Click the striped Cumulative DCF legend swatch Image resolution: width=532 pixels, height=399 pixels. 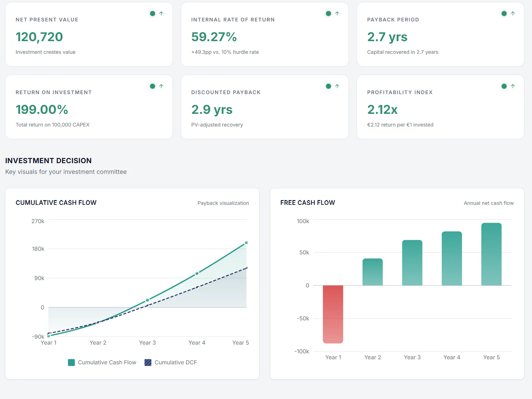point(148,362)
